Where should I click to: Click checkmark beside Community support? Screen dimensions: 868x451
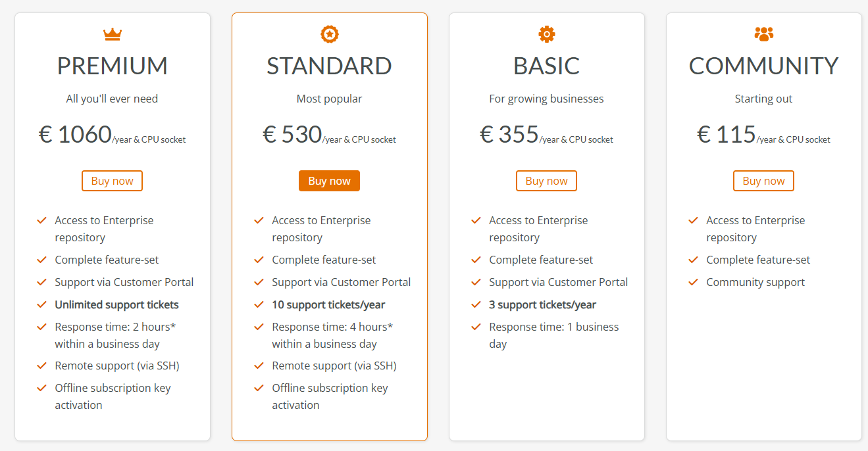click(x=694, y=282)
